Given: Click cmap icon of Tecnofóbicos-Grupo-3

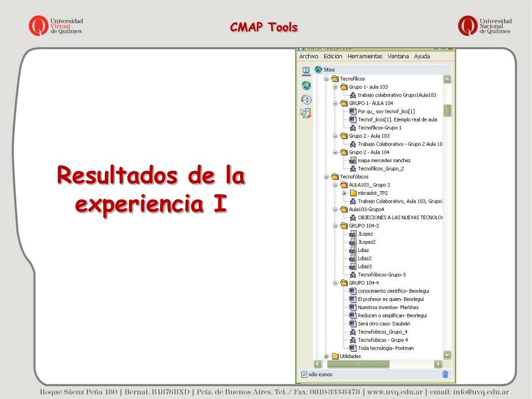Looking at the screenshot, I should coord(353,275).
